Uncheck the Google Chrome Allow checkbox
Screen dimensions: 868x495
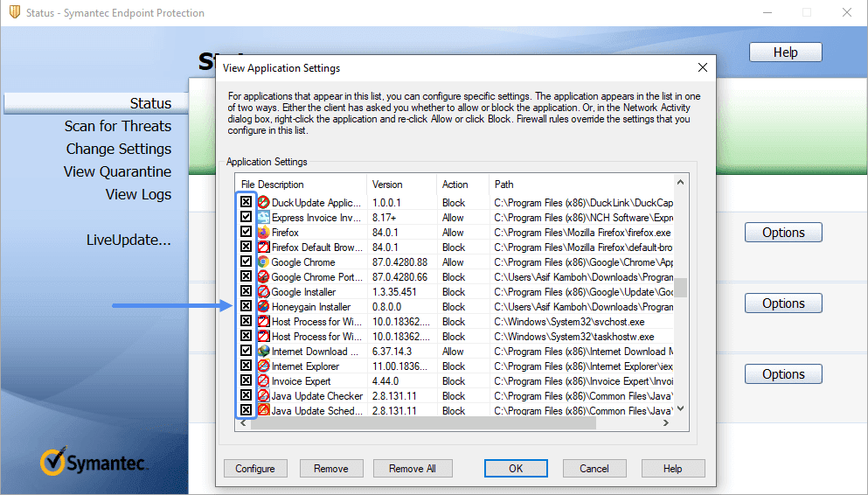coord(246,261)
